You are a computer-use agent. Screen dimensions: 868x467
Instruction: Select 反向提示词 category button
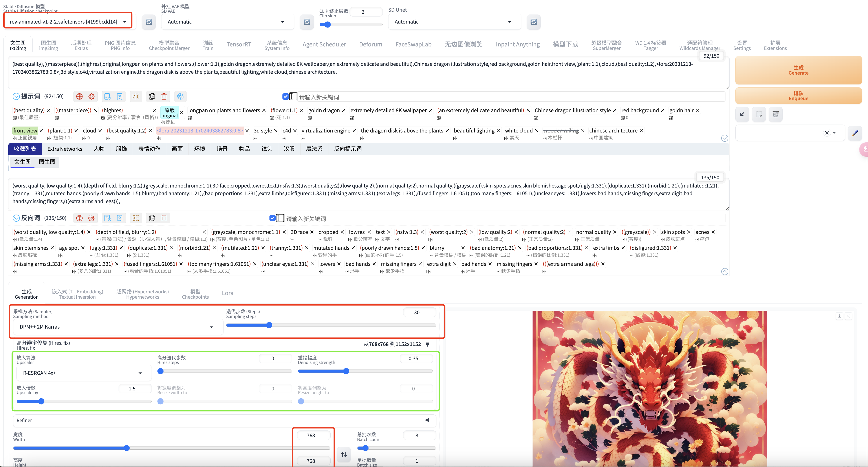348,149
